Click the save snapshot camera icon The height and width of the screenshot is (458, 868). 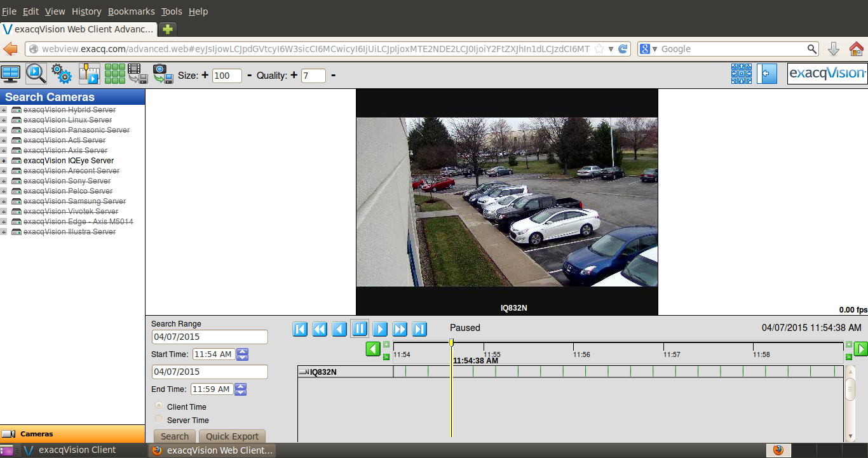163,74
